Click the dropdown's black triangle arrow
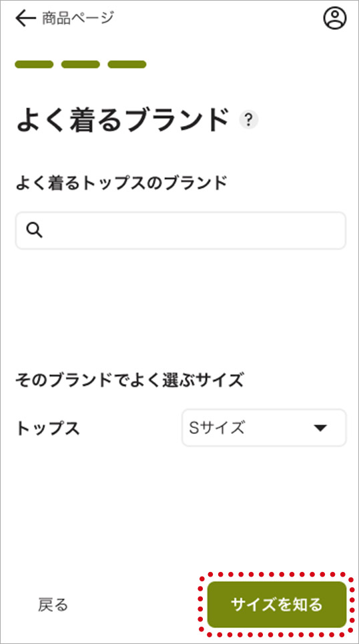359x644 pixels. pos(320,428)
